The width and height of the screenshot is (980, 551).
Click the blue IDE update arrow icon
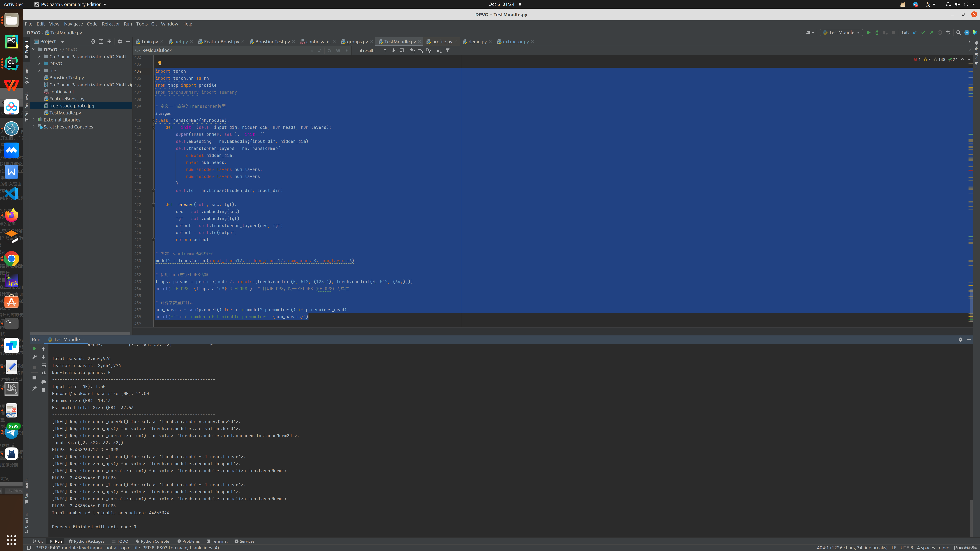tap(967, 33)
